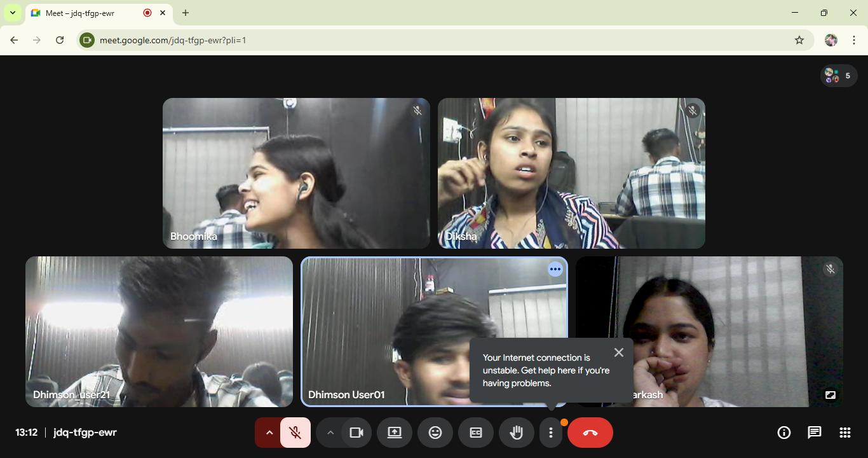Click the Present now screen share icon
This screenshot has width=868, height=458.
394,433
